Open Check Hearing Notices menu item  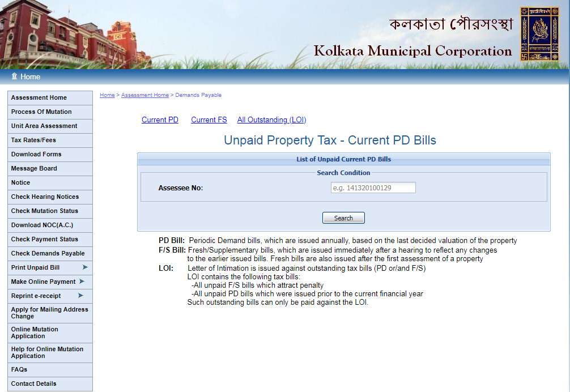coord(45,197)
